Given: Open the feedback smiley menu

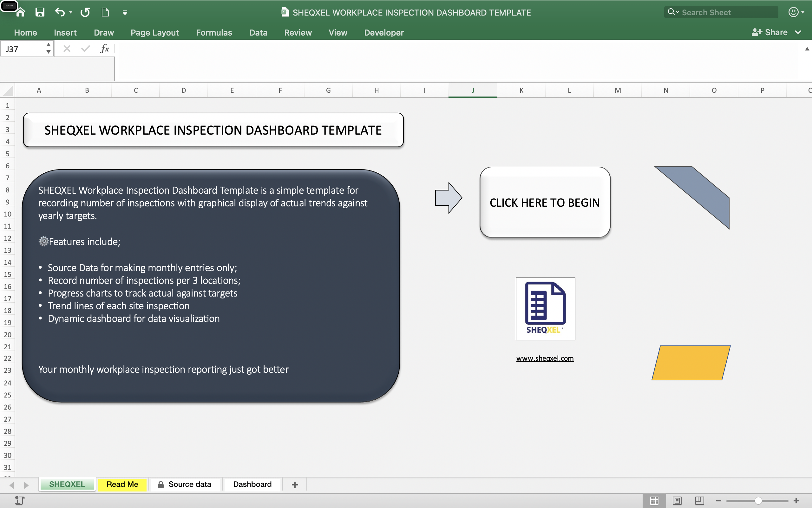Looking at the screenshot, I should pyautogui.click(x=796, y=12).
